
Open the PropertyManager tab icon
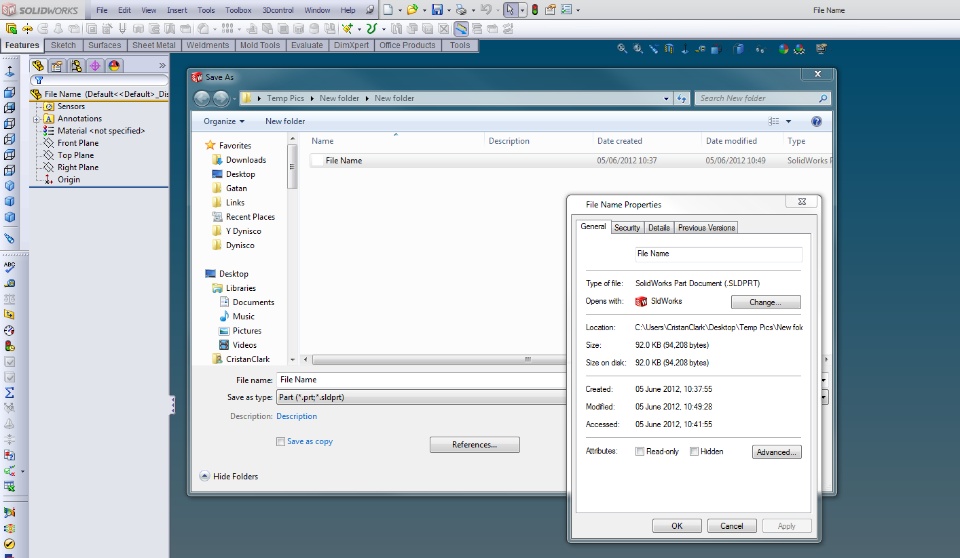pyautogui.click(x=57, y=66)
